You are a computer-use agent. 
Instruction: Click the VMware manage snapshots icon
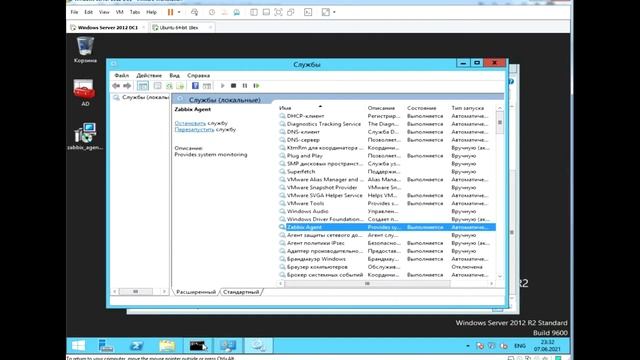(x=236, y=12)
